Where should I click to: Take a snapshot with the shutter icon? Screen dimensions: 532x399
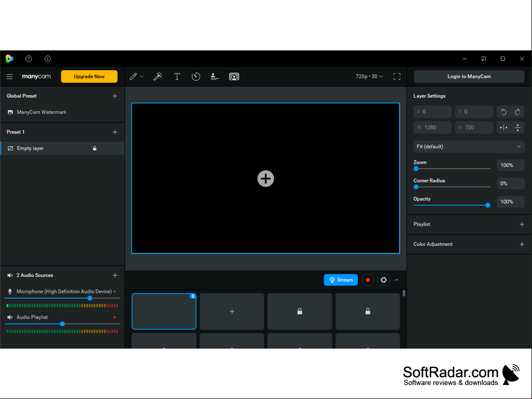pos(384,280)
